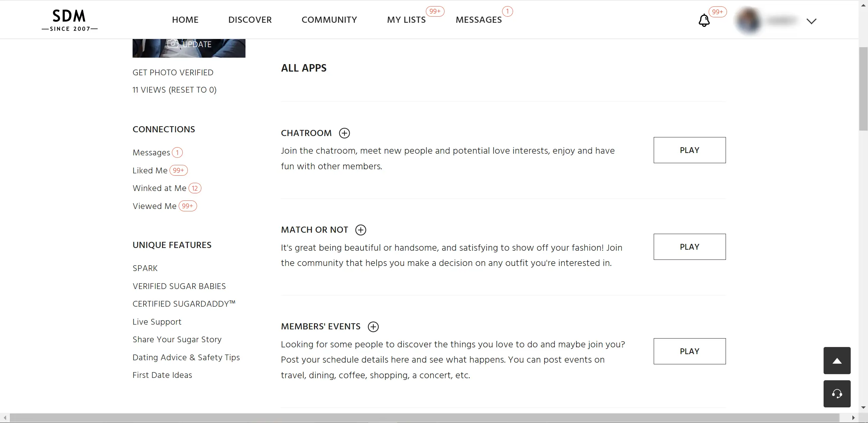
Task: Click the back-to-top arrow button
Action: click(837, 361)
